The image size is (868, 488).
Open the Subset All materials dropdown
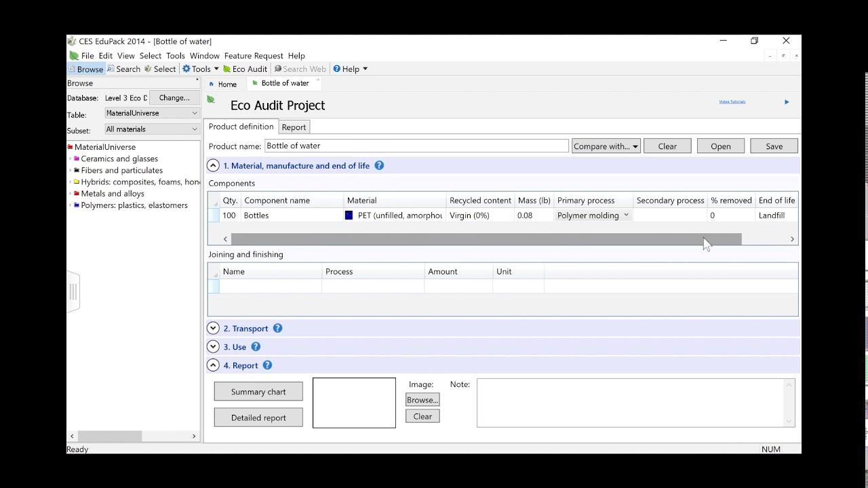tap(152, 129)
